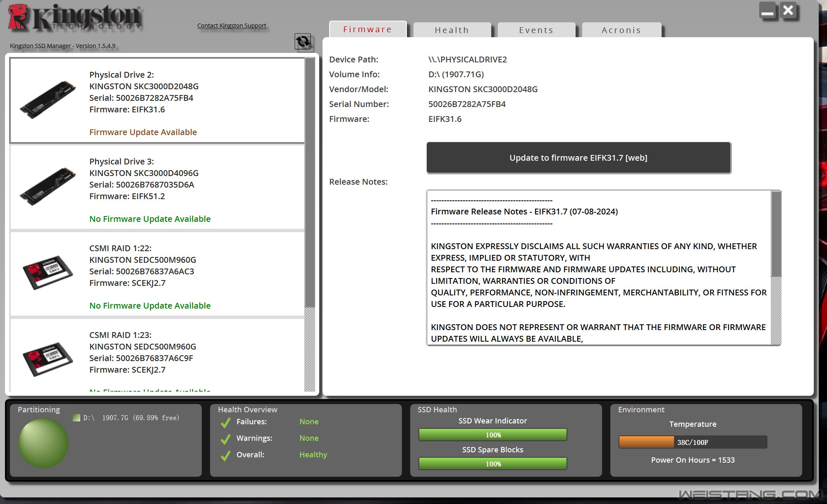Minimize the Kingston SSD Manager window

(x=767, y=11)
